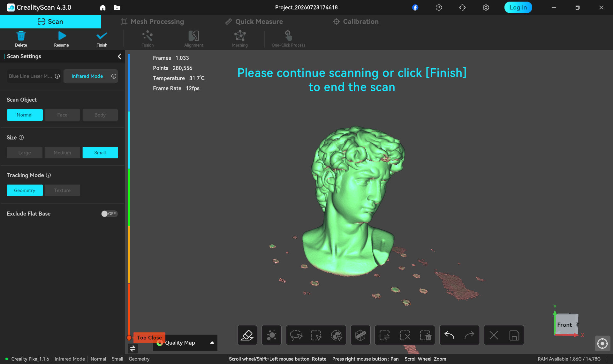Start the Meshing tool
This screenshot has width=613, height=364.
pyautogui.click(x=240, y=36)
